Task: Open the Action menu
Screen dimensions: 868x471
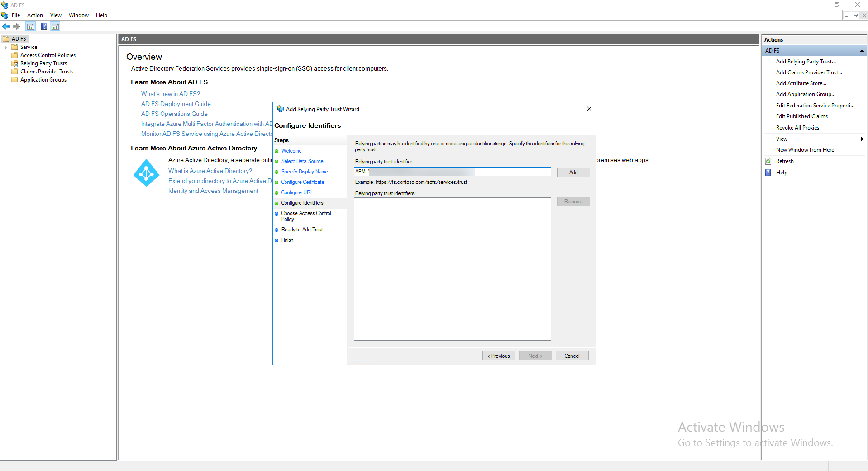Action: coord(35,15)
